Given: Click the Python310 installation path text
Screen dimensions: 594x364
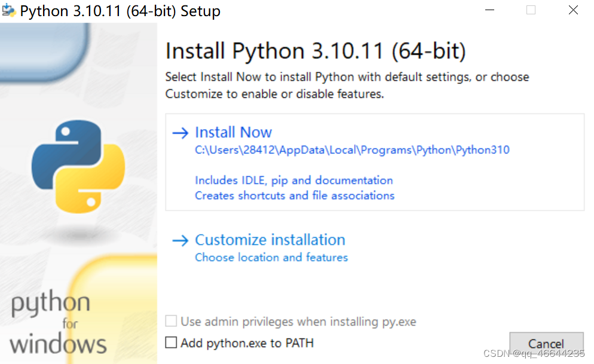Looking at the screenshot, I should click(x=351, y=150).
